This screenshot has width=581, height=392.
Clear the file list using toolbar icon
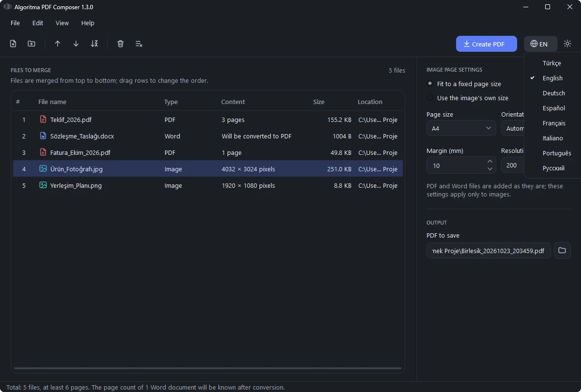139,44
